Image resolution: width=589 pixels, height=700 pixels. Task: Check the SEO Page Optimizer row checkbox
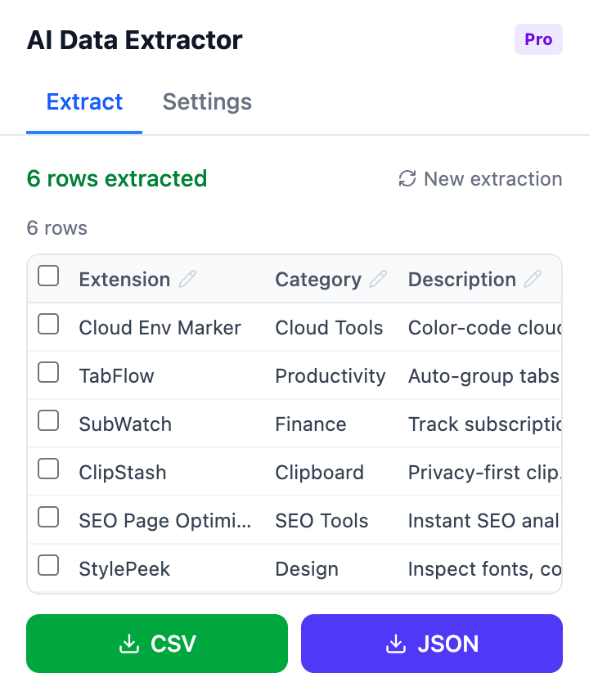[48, 517]
